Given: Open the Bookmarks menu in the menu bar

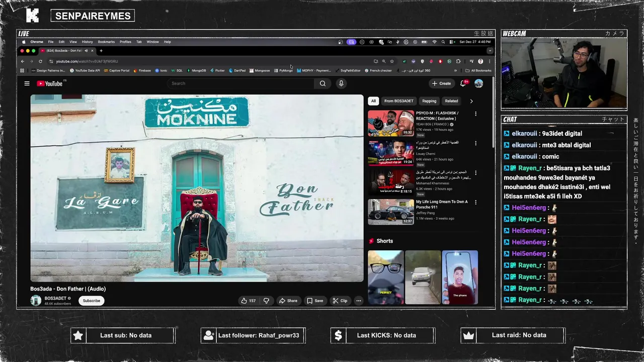Looking at the screenshot, I should point(106,42).
